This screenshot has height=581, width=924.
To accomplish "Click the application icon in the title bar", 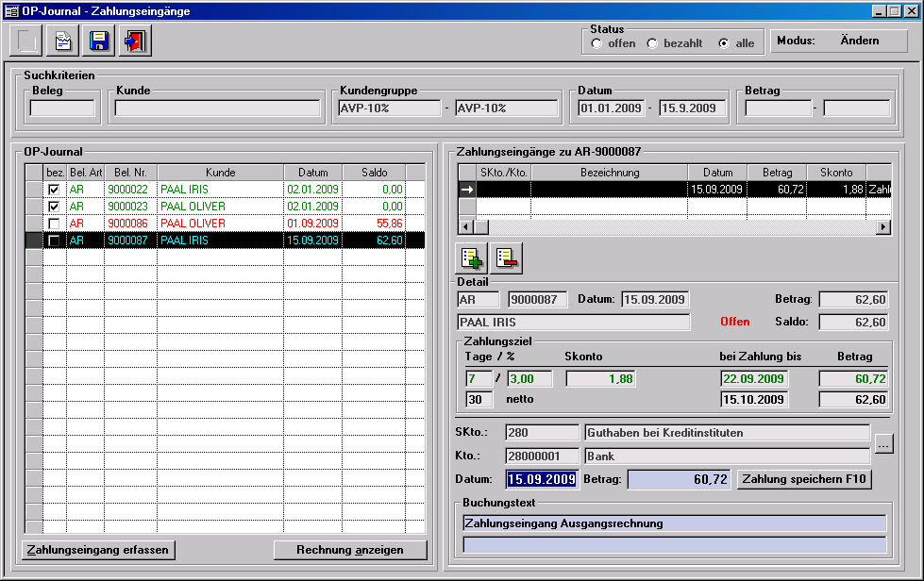I will coord(10,11).
